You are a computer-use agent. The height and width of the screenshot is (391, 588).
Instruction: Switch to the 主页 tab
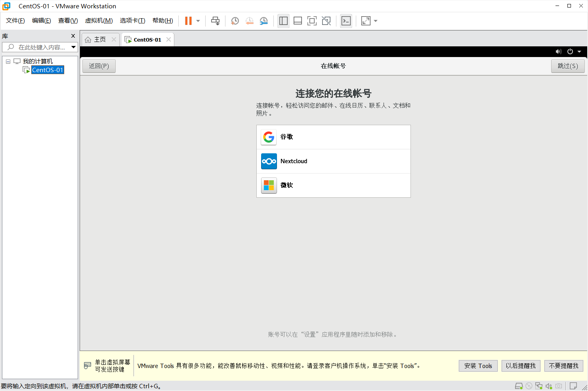click(x=99, y=39)
